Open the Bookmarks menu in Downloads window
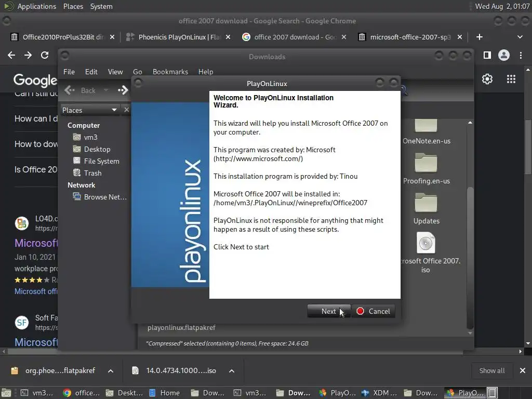532x399 pixels. [x=170, y=72]
